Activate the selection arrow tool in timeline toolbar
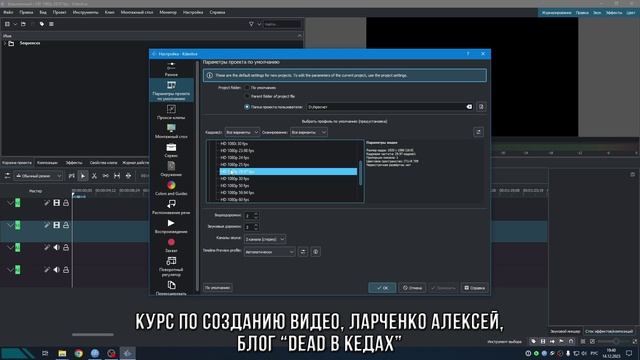Screen dimensions: 640x360 [x=83, y=176]
